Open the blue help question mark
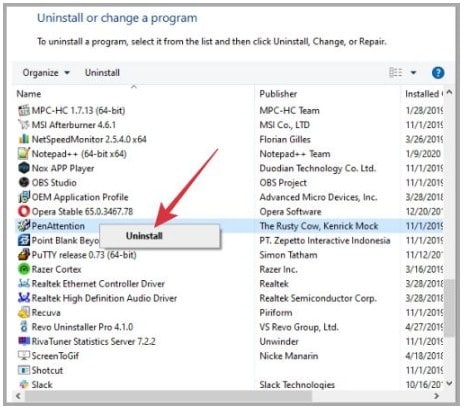Image resolution: width=464 pixels, height=409 pixels. pos(438,73)
